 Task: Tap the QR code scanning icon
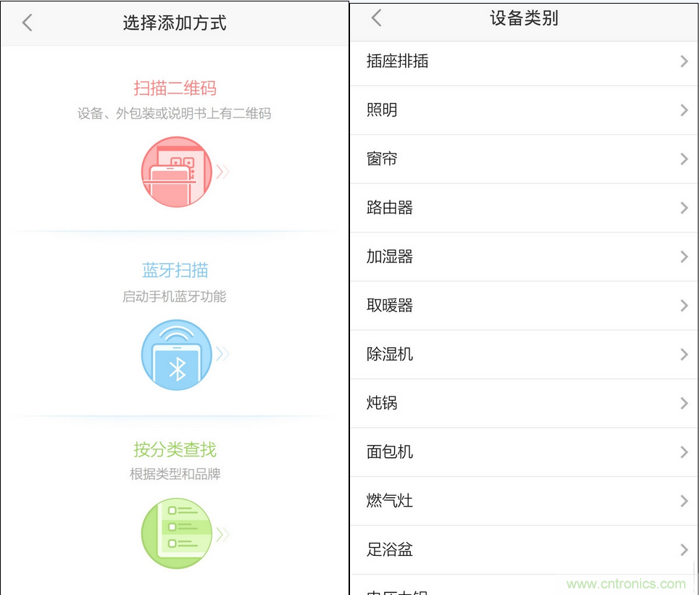pyautogui.click(x=176, y=172)
